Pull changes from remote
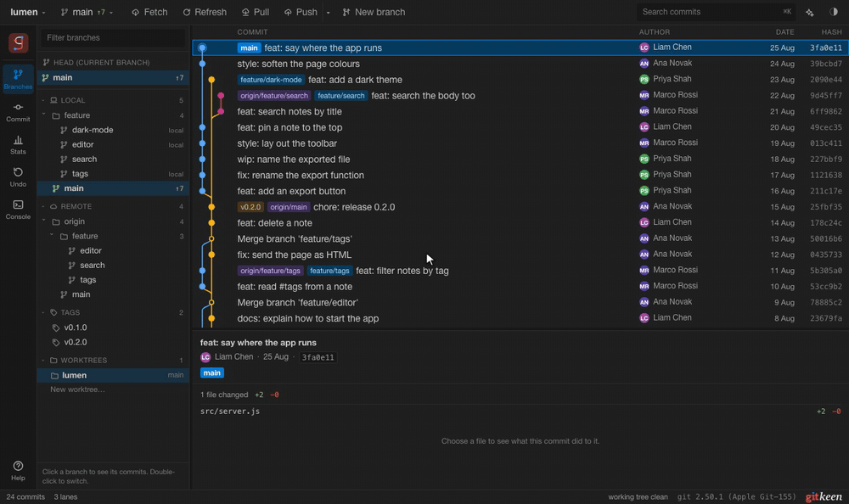Screen dimensions: 849x504 point(256,12)
